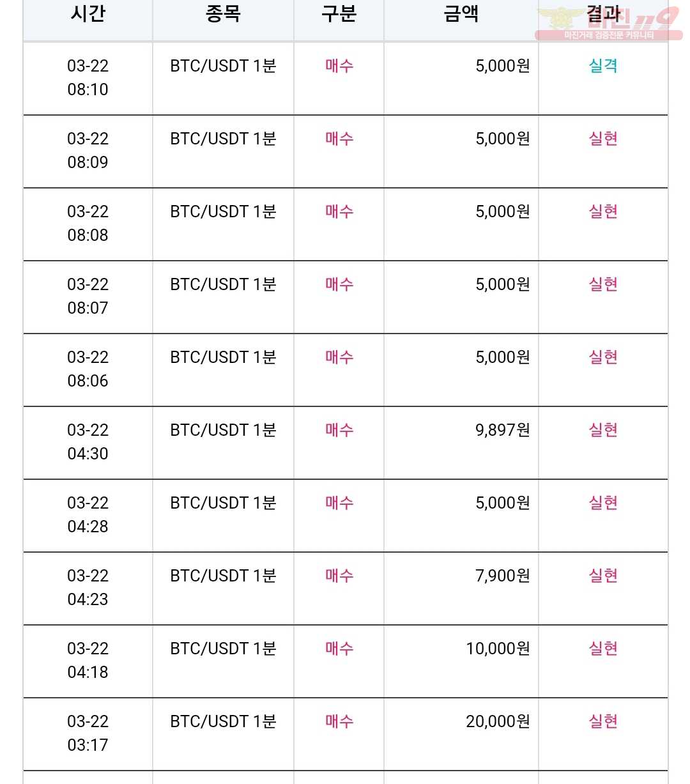Click BTC/USDT 1분 in the 08:06 row
The height and width of the screenshot is (784, 690).
pos(223,357)
